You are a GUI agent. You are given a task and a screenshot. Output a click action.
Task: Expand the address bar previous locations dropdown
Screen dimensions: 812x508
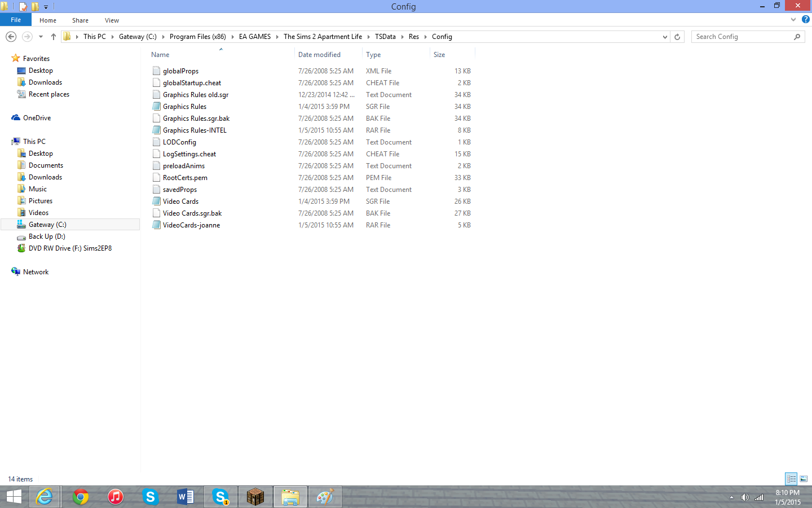point(665,37)
